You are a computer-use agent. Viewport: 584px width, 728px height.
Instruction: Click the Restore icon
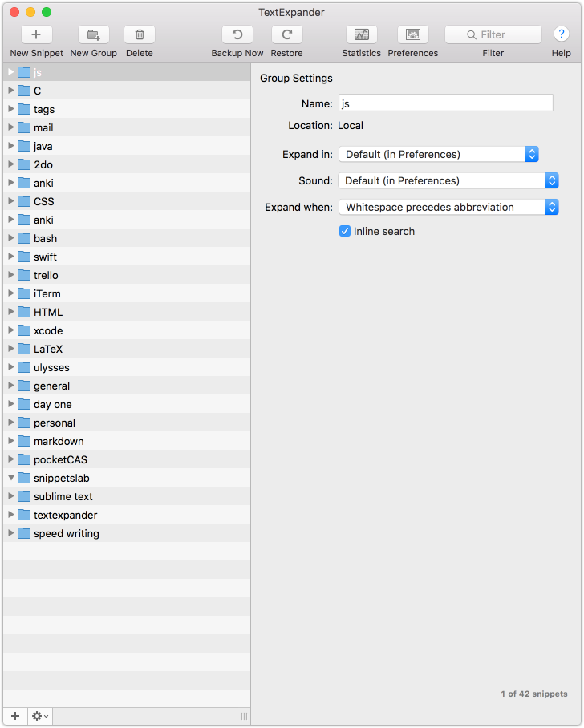[x=286, y=34]
